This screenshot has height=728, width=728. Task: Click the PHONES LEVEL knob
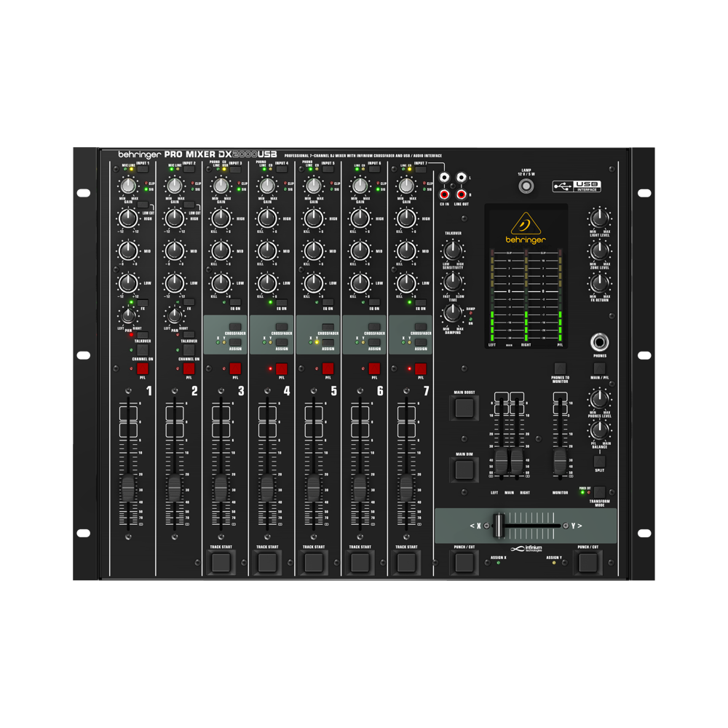[599, 399]
